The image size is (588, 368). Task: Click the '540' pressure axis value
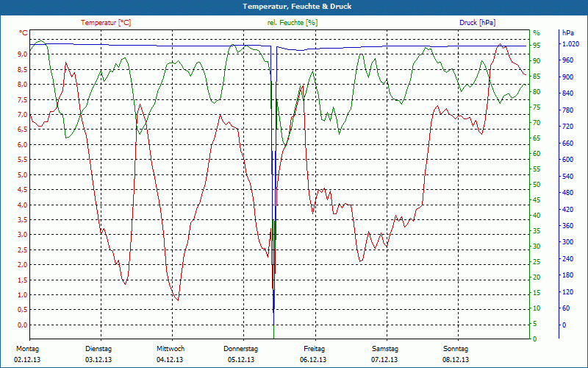pyautogui.click(x=568, y=176)
